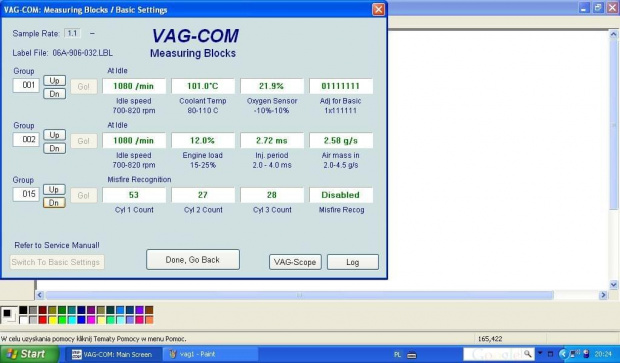
Task: Switch to VAG-COM: Main Screen taskbar item
Action: tap(112, 354)
